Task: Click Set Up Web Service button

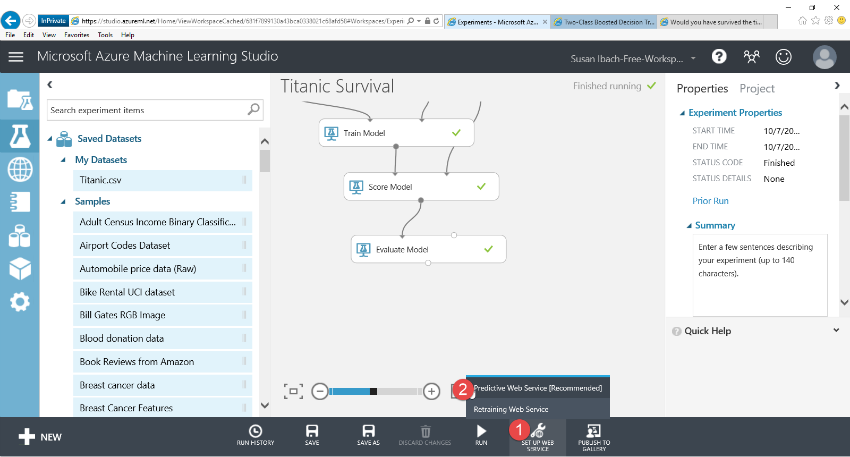Action: tap(538, 437)
